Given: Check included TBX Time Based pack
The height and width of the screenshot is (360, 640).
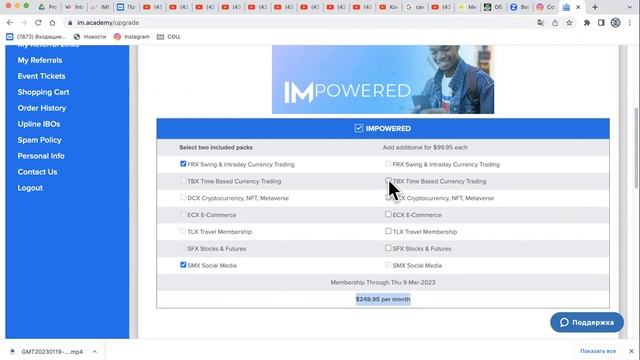Looking at the screenshot, I should point(183,180).
